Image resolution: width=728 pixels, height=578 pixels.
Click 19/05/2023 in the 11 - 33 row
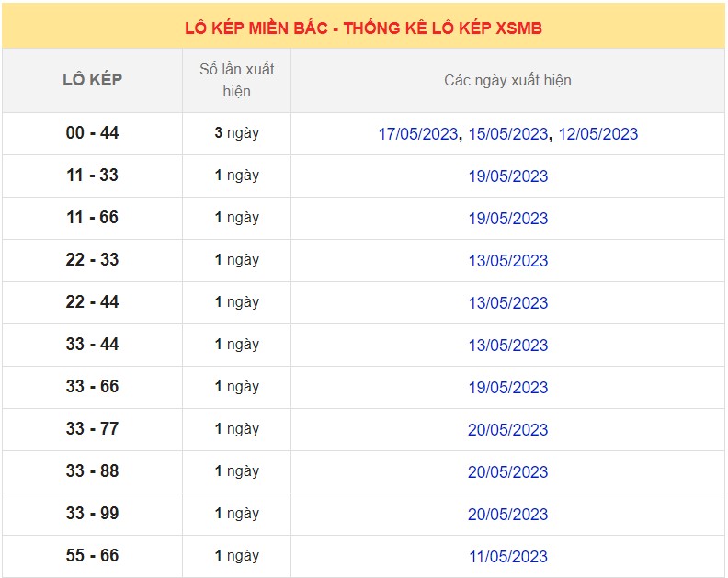tap(507, 176)
